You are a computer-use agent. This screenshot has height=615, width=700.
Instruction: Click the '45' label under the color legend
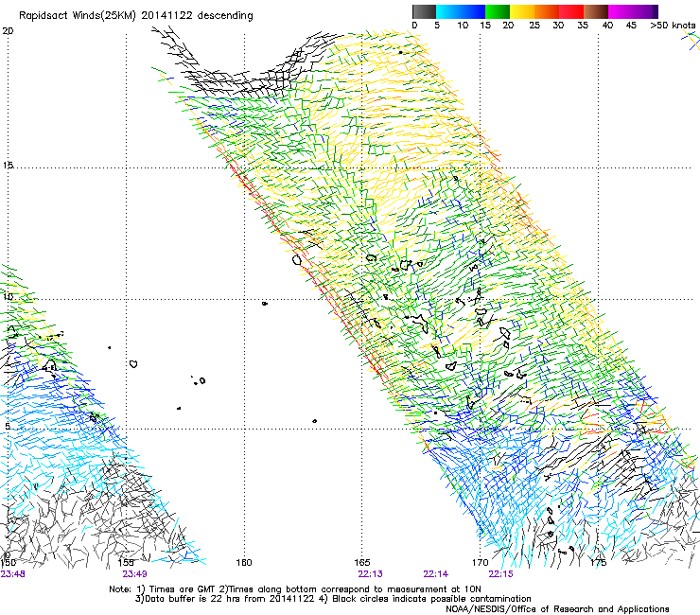click(x=631, y=26)
